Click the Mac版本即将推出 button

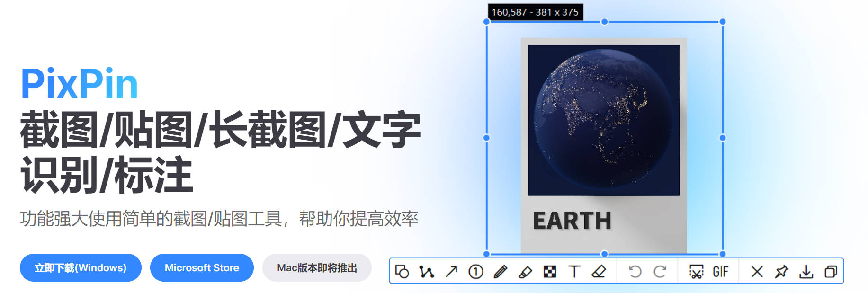tap(317, 268)
